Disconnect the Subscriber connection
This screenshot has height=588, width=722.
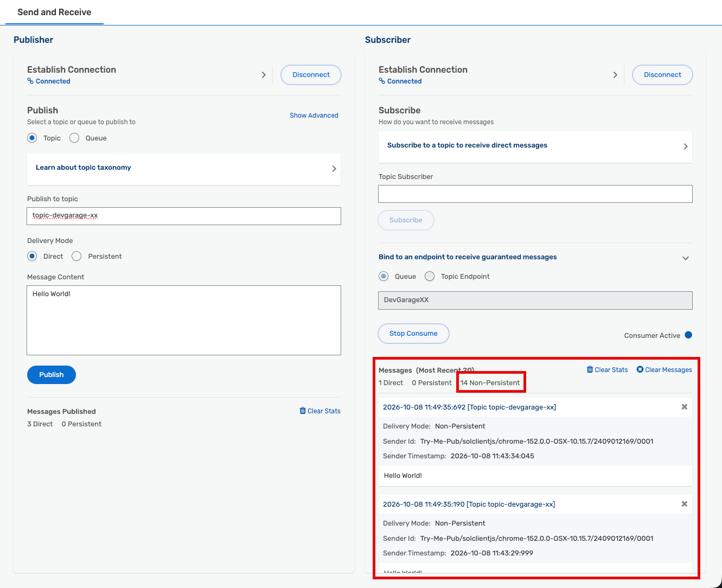tap(662, 75)
